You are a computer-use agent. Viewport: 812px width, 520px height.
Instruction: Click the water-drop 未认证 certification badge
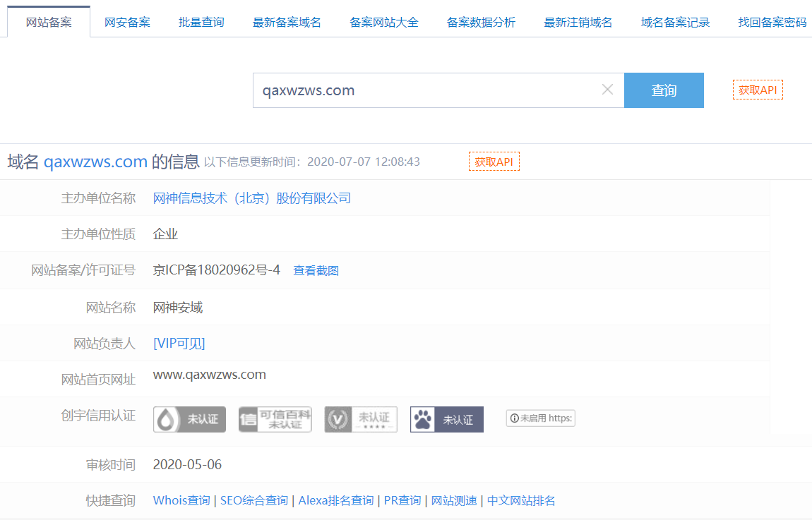point(189,419)
